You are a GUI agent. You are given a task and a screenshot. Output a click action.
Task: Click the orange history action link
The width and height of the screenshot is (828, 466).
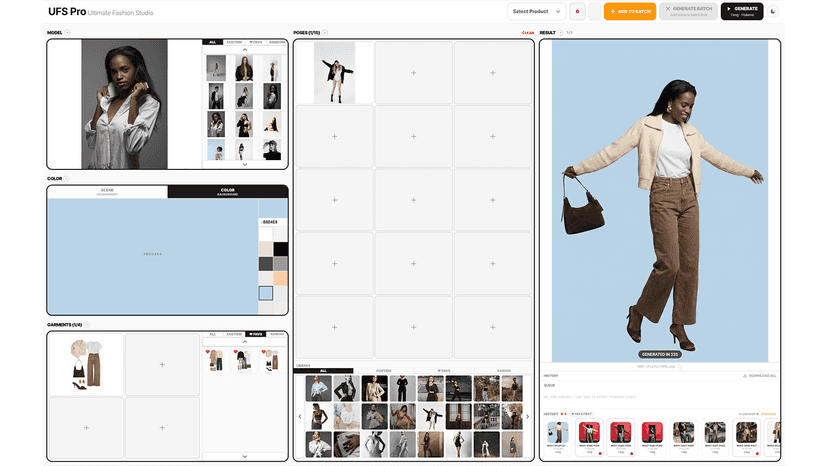coord(769,414)
